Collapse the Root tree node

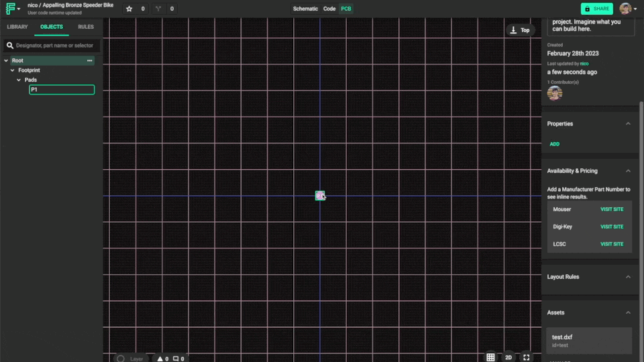[x=6, y=60]
